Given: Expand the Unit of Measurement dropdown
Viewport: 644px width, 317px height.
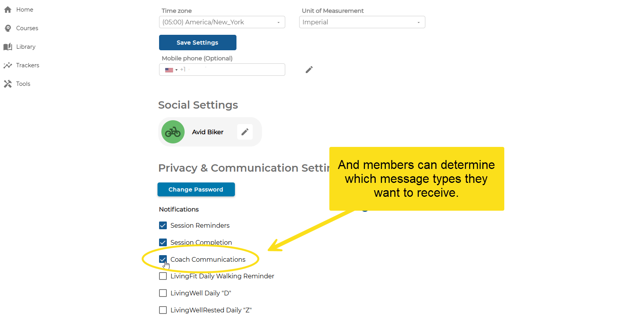Looking at the screenshot, I should [x=362, y=22].
